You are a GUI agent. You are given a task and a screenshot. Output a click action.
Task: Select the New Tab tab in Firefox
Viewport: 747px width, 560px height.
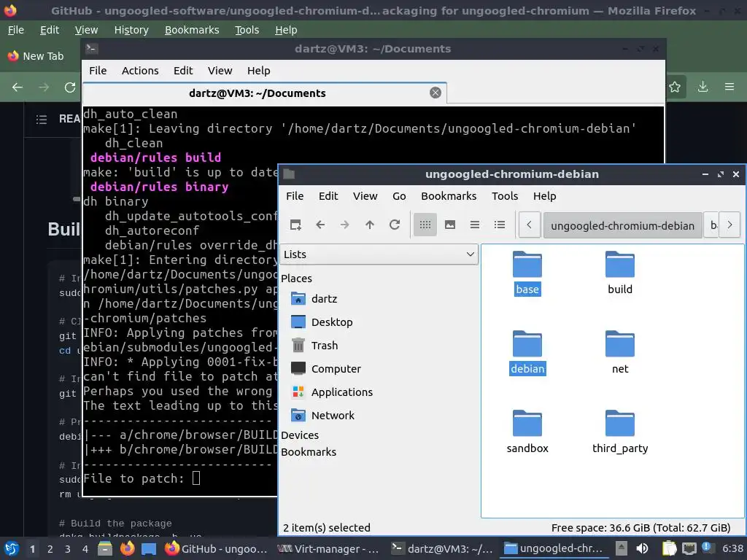pos(36,56)
